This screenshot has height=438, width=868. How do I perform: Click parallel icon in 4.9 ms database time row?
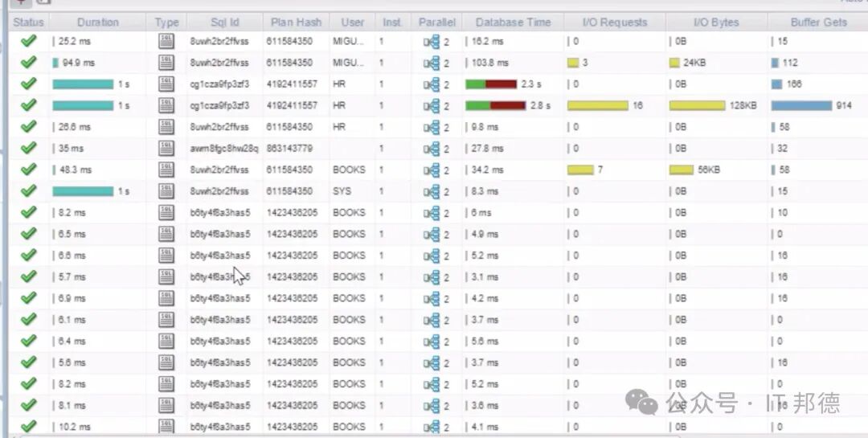432,234
